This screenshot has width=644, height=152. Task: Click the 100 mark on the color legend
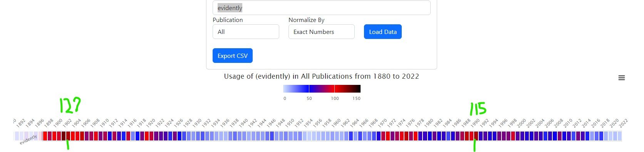pyautogui.click(x=335, y=98)
